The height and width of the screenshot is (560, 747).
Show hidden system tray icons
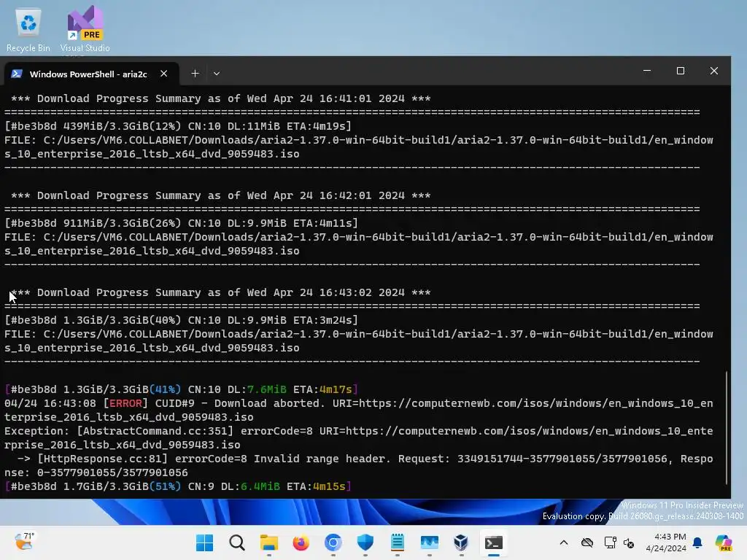pos(564,542)
